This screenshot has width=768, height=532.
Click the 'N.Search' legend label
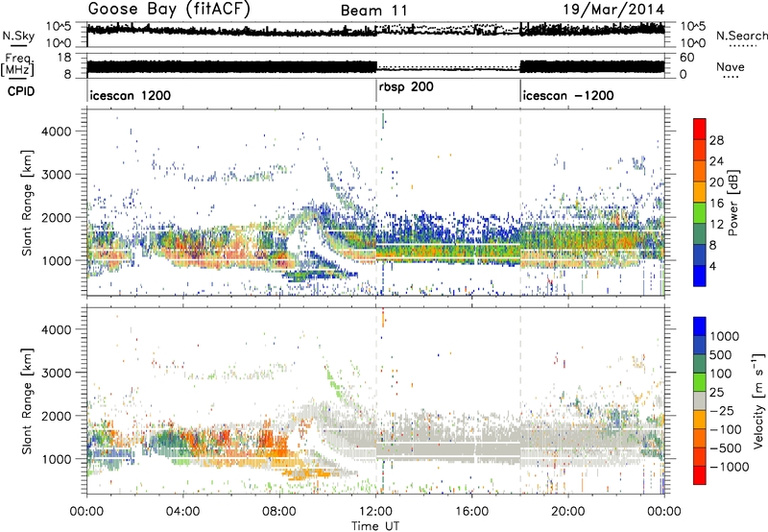741,36
